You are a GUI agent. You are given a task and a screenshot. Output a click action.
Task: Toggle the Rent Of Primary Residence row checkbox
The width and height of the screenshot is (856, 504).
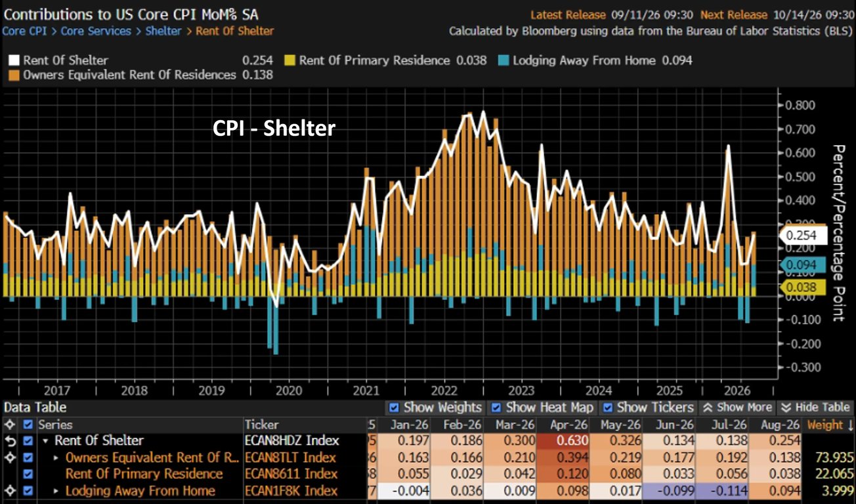click(28, 474)
